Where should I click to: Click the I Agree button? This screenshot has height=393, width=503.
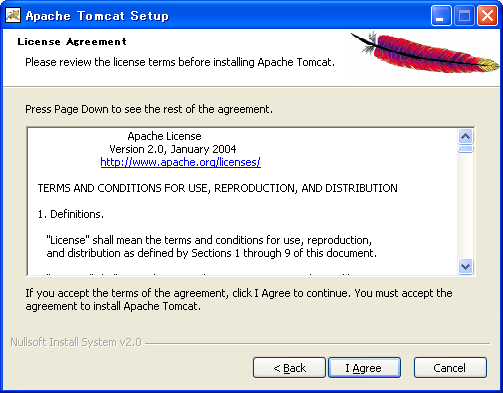point(364,368)
